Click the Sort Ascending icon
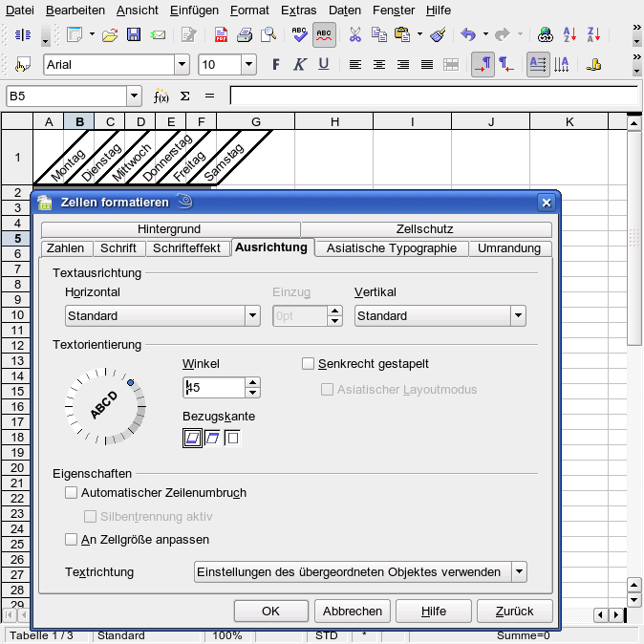 pyautogui.click(x=570, y=35)
